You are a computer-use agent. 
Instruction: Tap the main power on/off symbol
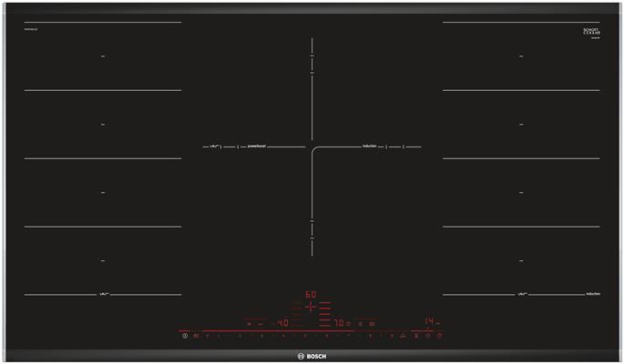point(185,336)
